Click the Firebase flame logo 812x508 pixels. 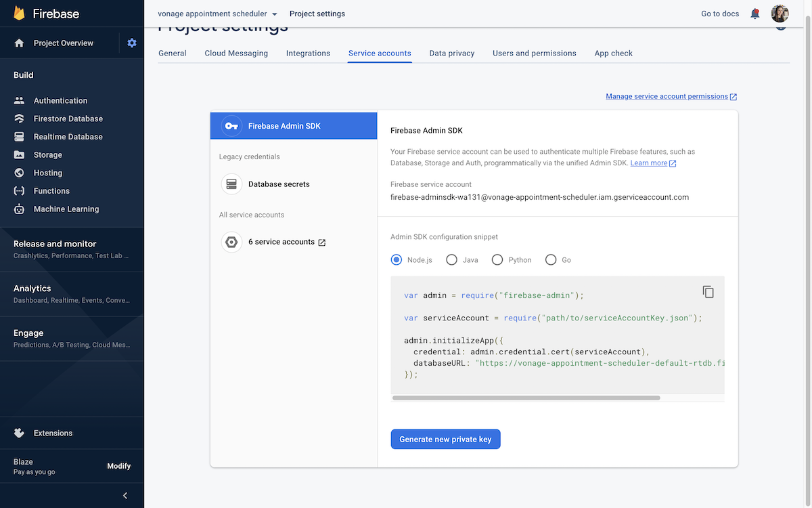[x=20, y=14]
